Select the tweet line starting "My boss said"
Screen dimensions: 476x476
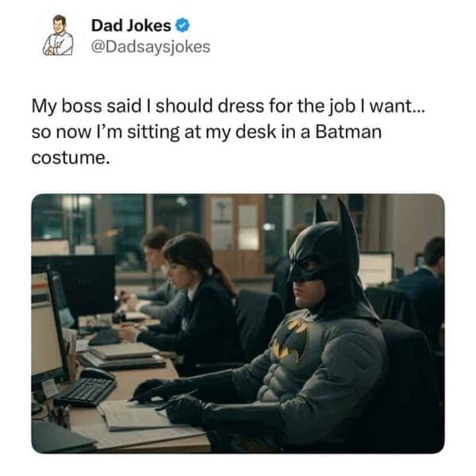point(228,106)
